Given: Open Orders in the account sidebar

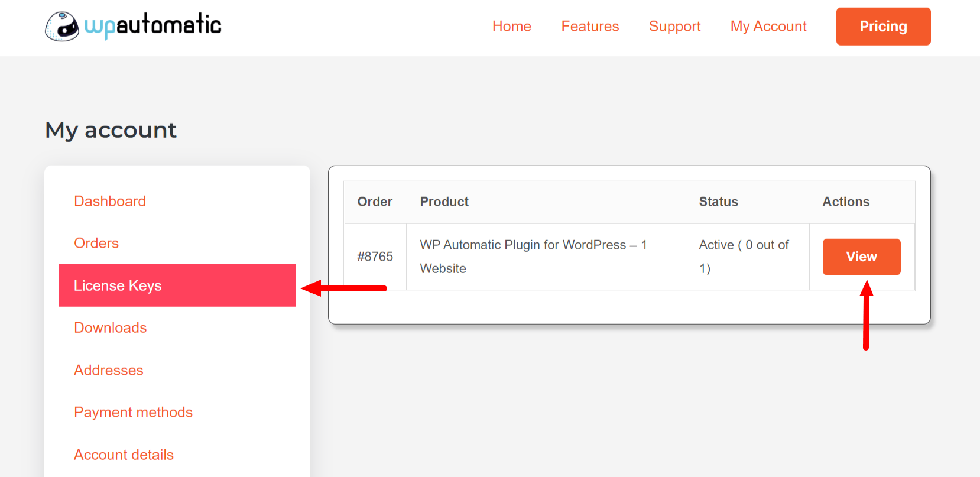Looking at the screenshot, I should point(96,243).
